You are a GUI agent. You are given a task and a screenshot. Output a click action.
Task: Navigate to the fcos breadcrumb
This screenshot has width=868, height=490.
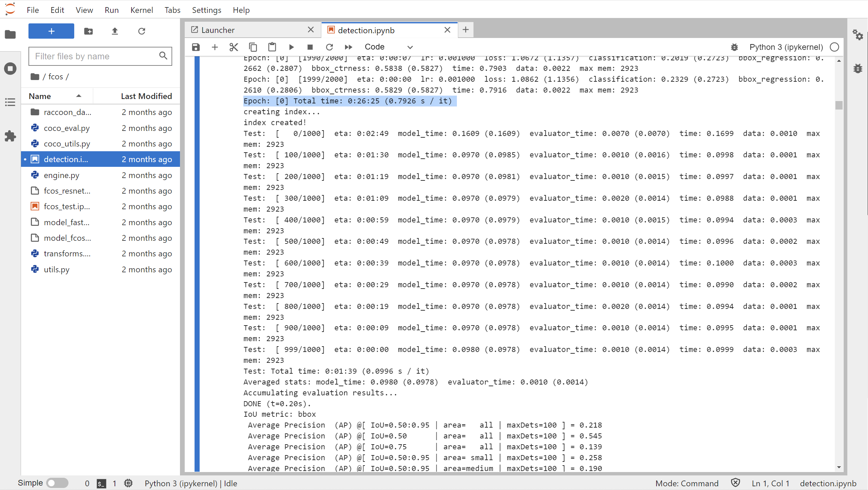(56, 77)
